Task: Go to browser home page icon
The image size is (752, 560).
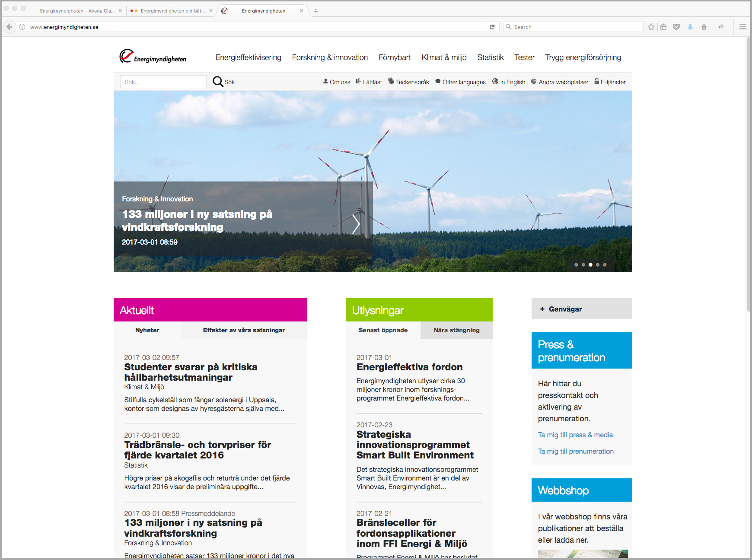Action: [704, 27]
